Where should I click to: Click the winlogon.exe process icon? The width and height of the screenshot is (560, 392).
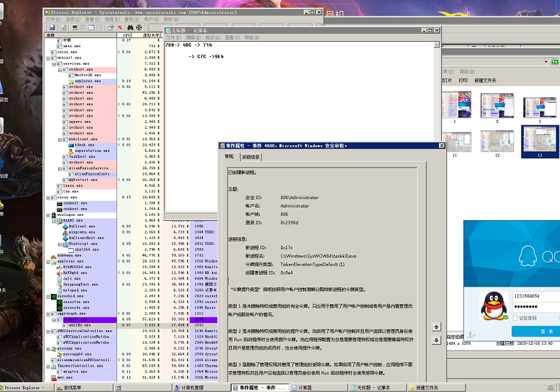point(53,215)
